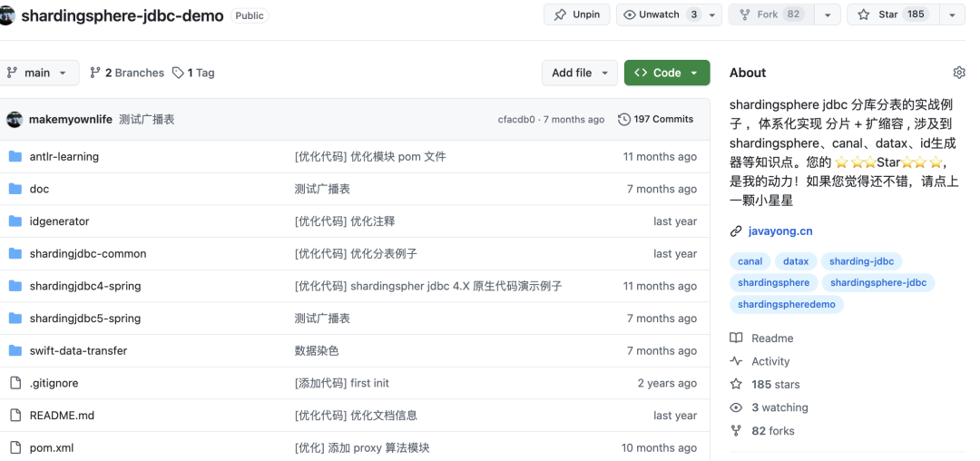This screenshot has width=980, height=461.
Task: Open makemyownlife user profile link
Action: 71,119
